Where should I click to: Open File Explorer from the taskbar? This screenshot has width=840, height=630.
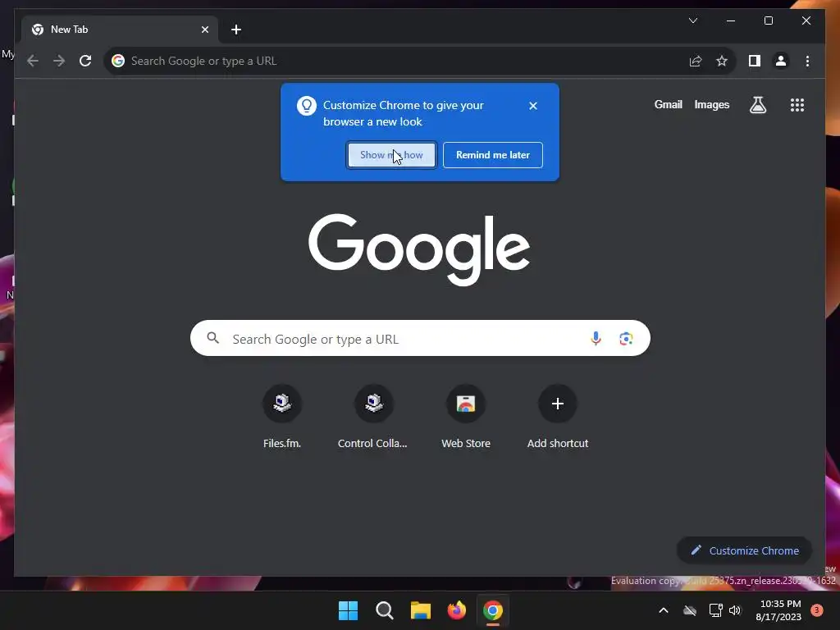pyautogui.click(x=421, y=610)
